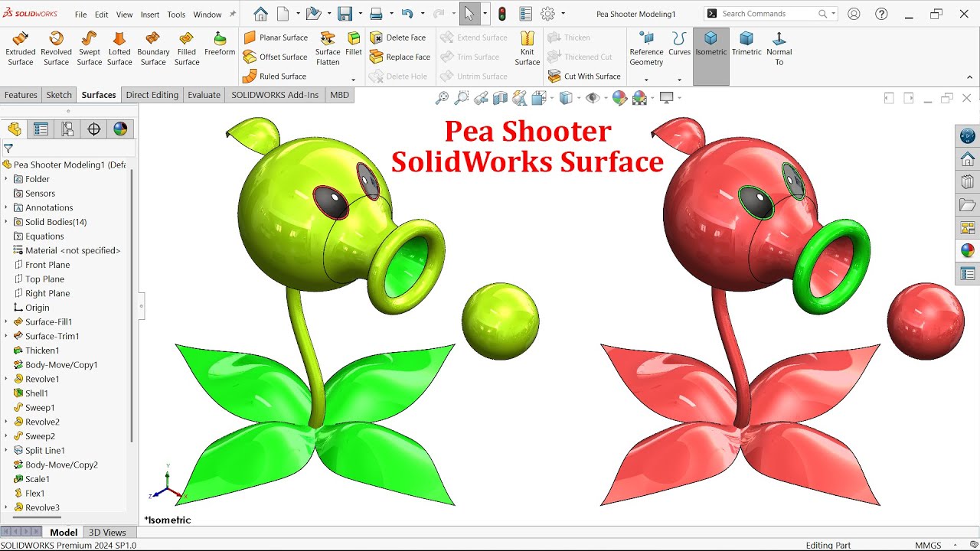The width and height of the screenshot is (980, 551).
Task: Open the File menu
Action: click(x=80, y=15)
